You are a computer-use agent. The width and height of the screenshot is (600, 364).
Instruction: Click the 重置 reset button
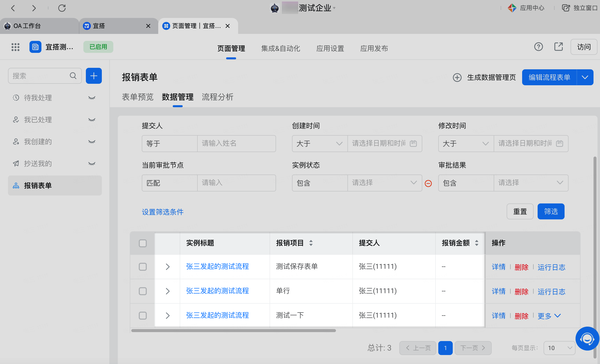pos(520,211)
